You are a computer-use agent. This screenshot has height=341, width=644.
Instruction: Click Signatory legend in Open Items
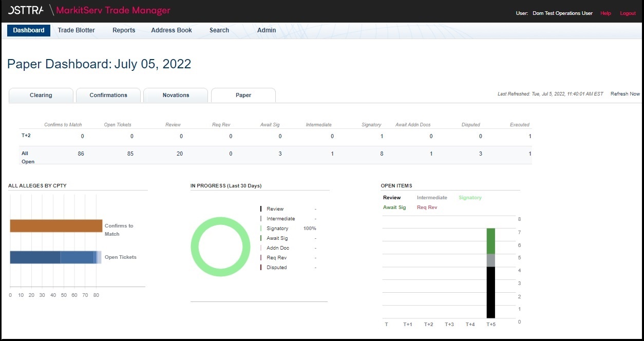coord(470,198)
